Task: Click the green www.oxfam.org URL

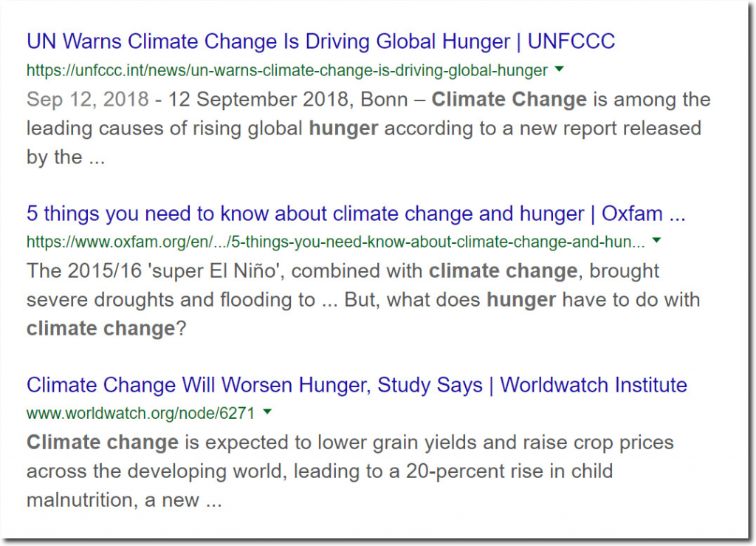Action: [x=335, y=242]
